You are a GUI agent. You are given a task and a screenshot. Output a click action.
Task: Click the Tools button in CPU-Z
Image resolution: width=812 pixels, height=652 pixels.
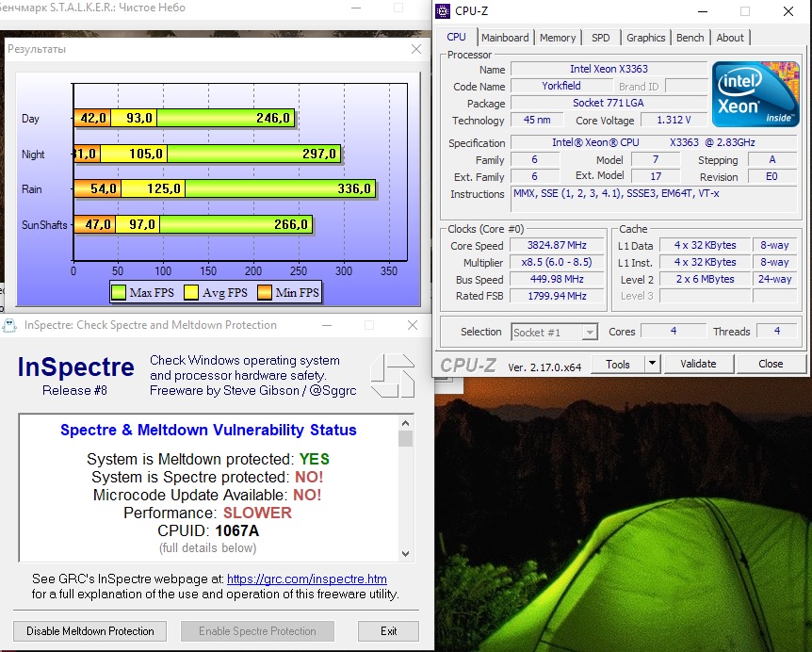click(x=618, y=364)
